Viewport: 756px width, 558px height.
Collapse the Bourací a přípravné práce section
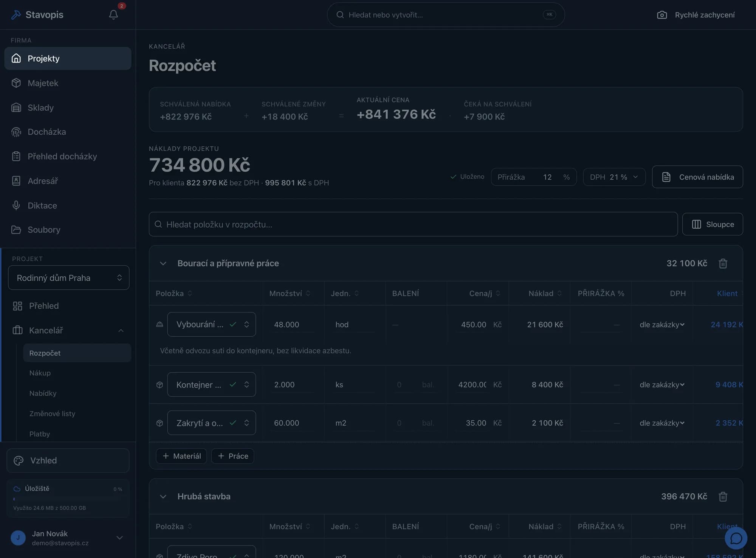pyautogui.click(x=163, y=263)
